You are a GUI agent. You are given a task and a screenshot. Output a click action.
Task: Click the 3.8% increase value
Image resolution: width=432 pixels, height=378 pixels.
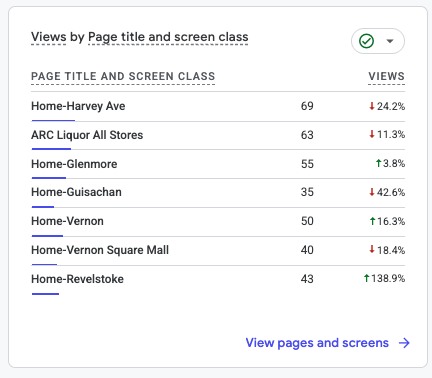pyautogui.click(x=390, y=163)
